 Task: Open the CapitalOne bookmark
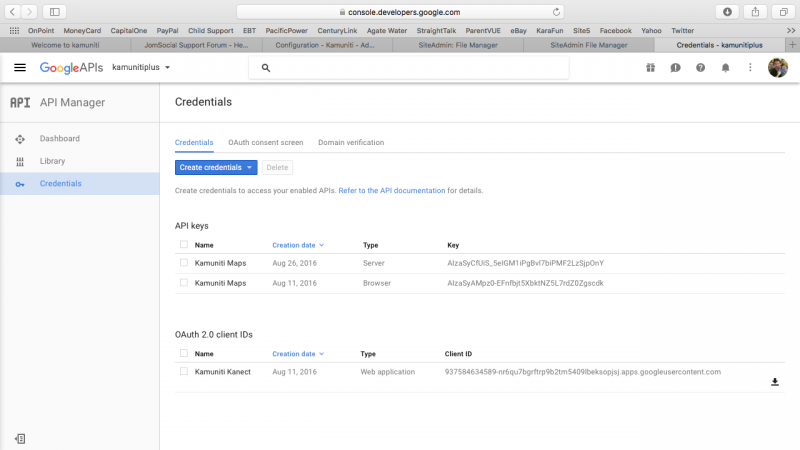pyautogui.click(x=129, y=31)
